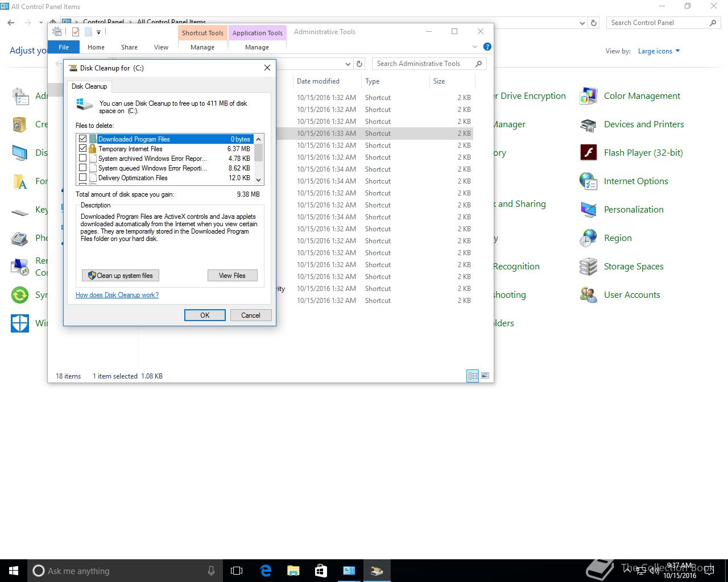The width and height of the screenshot is (728, 582).
Task: Open quick access toolbar customize dropdown
Action: (x=98, y=32)
